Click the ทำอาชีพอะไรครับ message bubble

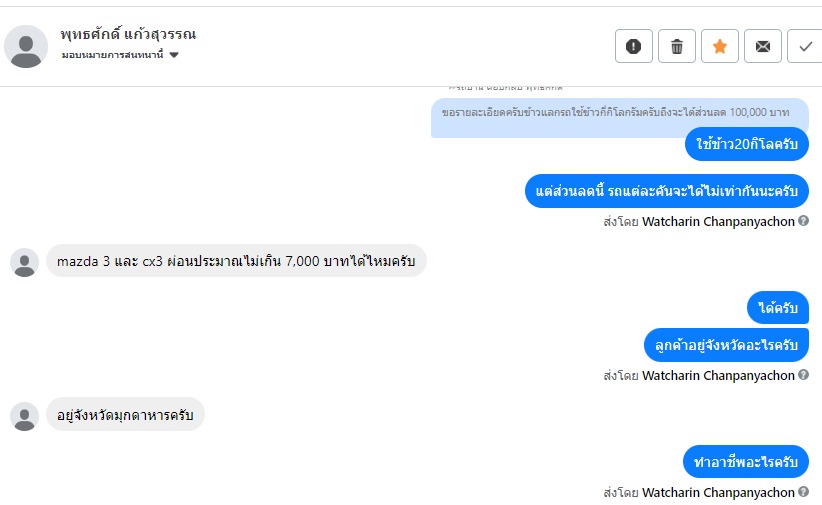(746, 461)
